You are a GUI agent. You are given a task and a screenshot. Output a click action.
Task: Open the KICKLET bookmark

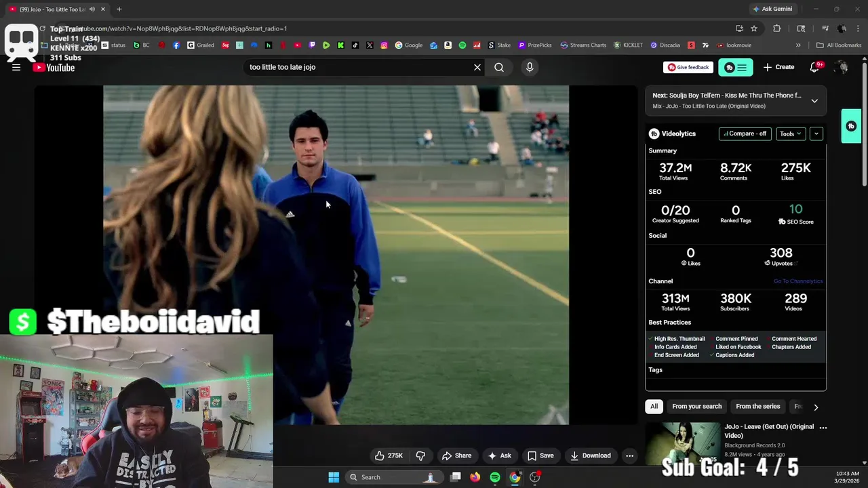click(628, 45)
